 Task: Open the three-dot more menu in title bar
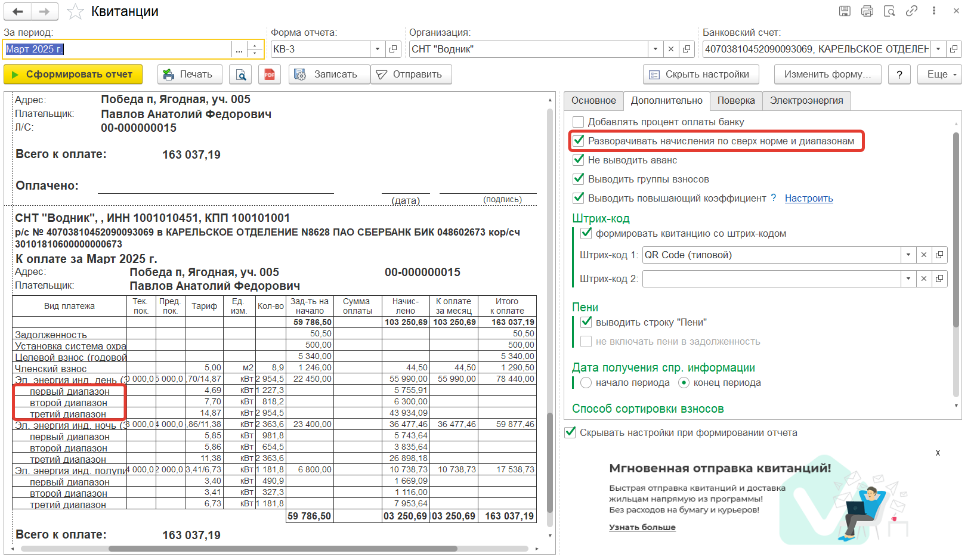(x=934, y=11)
